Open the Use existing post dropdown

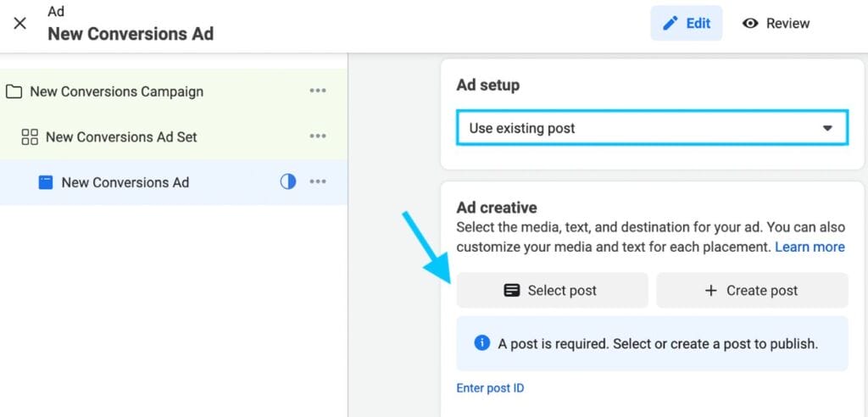coord(652,128)
